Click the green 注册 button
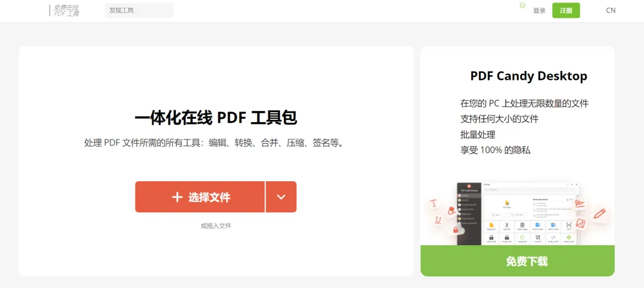Viewport: 644px width, 288px height. (x=566, y=11)
